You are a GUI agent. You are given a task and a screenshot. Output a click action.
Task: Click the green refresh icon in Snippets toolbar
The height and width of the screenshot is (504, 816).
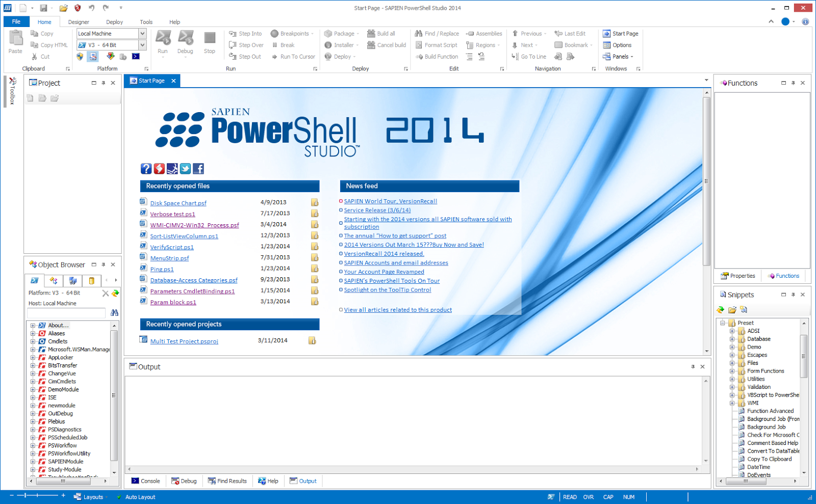pos(721,309)
